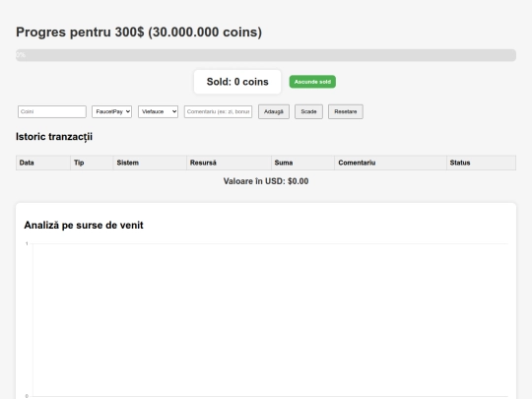
Task: Select the Tip column header
Action: click(x=92, y=163)
